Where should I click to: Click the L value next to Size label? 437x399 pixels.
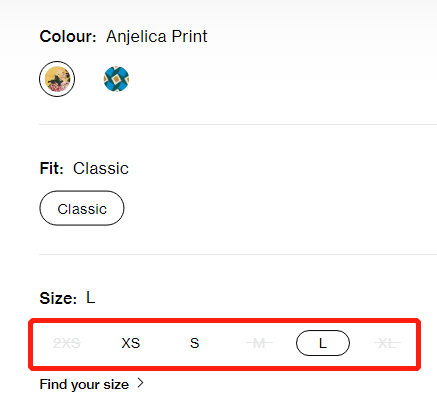pyautogui.click(x=91, y=298)
